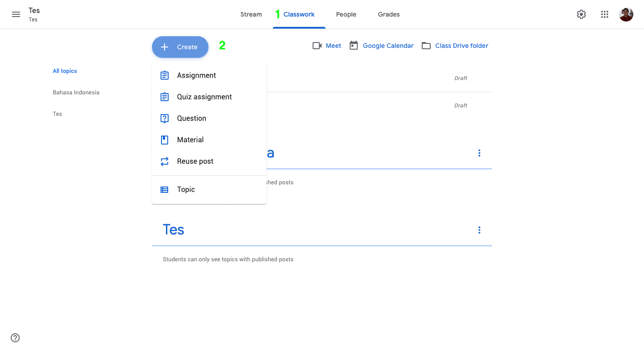Viewport: 644px width, 353px height.
Task: Open the account profile picture
Action: [626, 14]
